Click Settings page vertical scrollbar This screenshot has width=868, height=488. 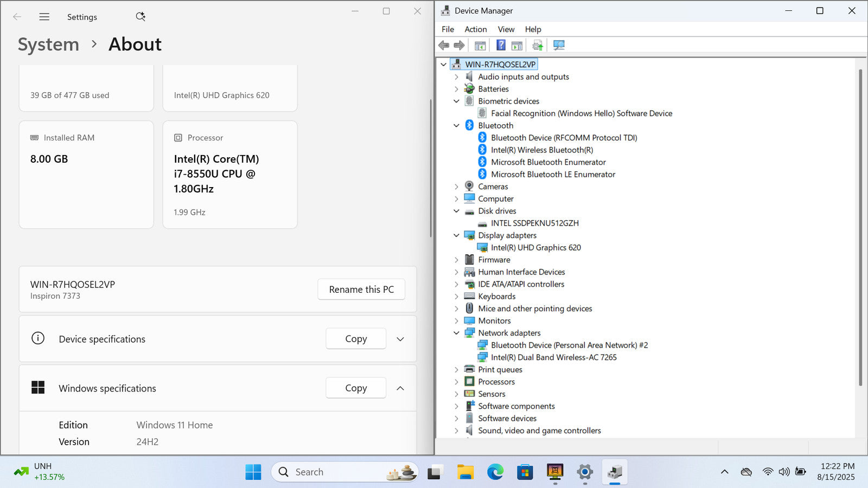[431, 168]
